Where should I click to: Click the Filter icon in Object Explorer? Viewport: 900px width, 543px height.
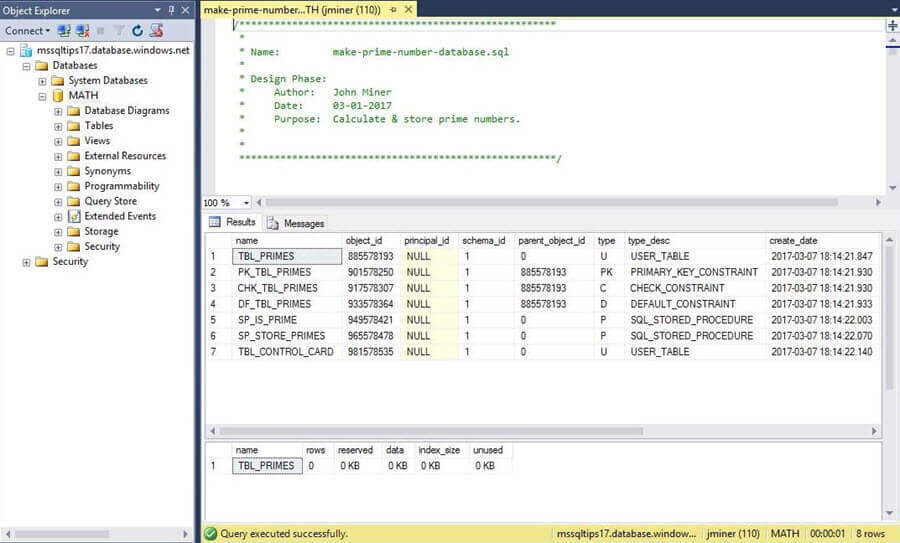pos(119,31)
